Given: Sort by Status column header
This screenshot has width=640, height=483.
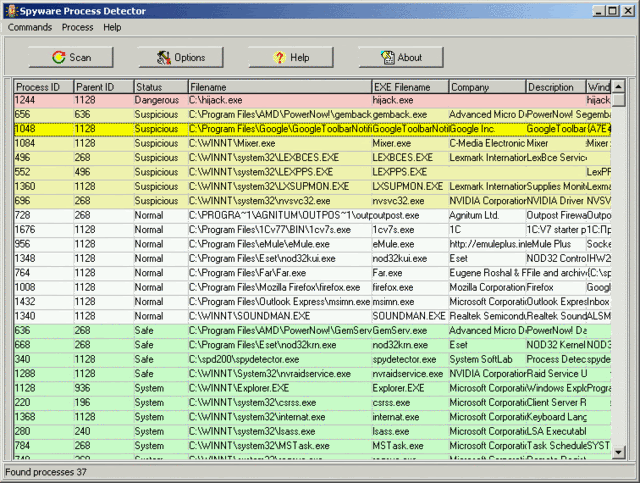Looking at the screenshot, I should tap(161, 87).
